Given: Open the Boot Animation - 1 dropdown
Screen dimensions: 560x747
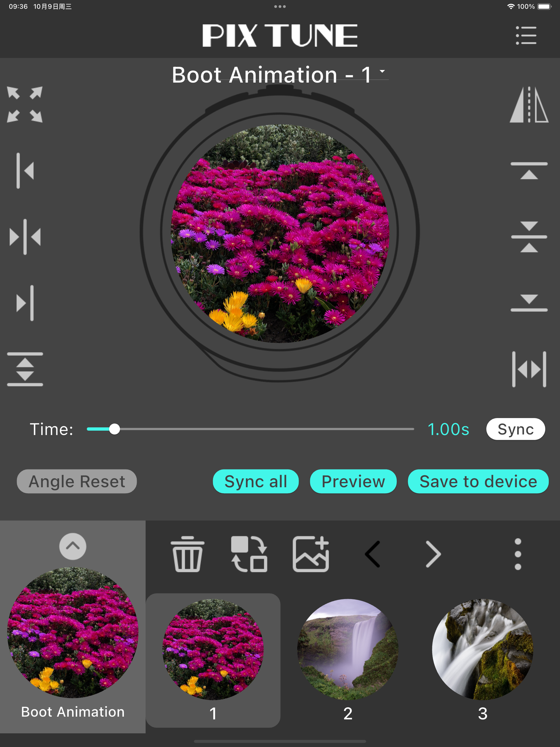Looking at the screenshot, I should point(279,74).
